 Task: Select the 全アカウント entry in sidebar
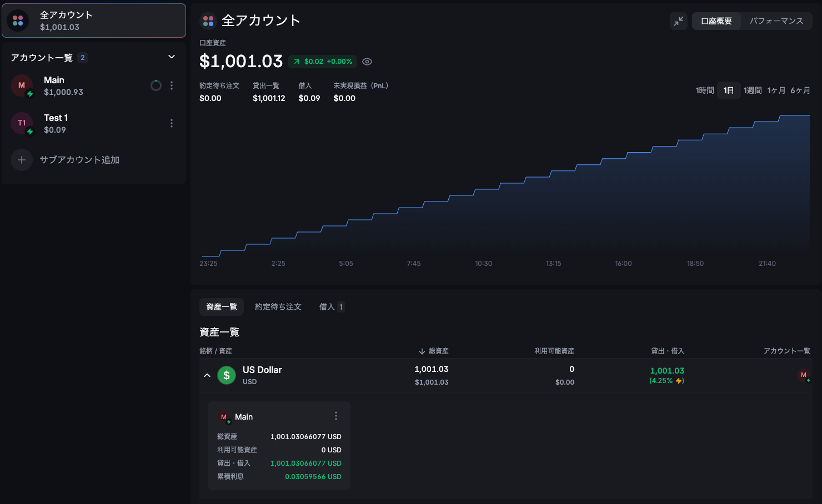click(x=93, y=21)
